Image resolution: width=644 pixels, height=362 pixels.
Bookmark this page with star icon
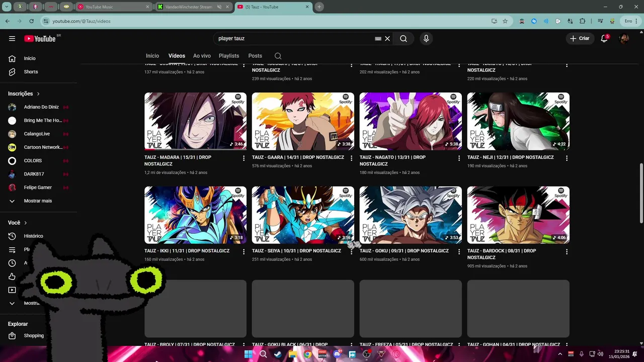coord(505,21)
